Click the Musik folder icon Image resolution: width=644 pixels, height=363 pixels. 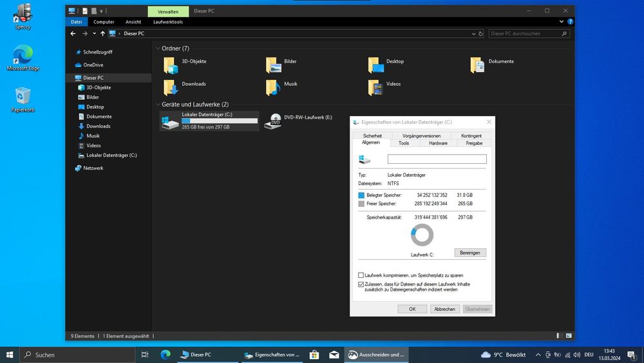[272, 88]
